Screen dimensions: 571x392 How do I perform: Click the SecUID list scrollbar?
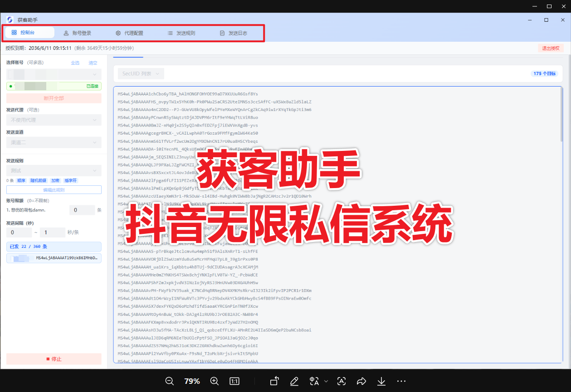(x=561, y=115)
